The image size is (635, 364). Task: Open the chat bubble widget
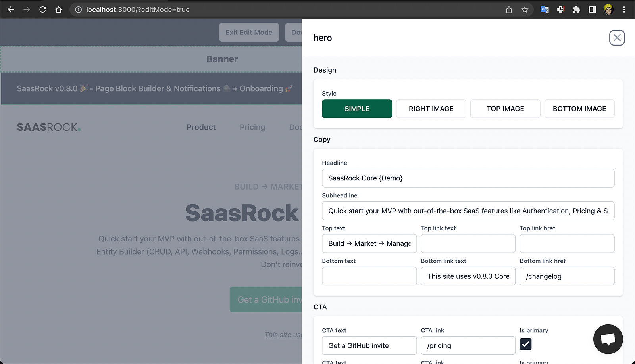tap(608, 339)
